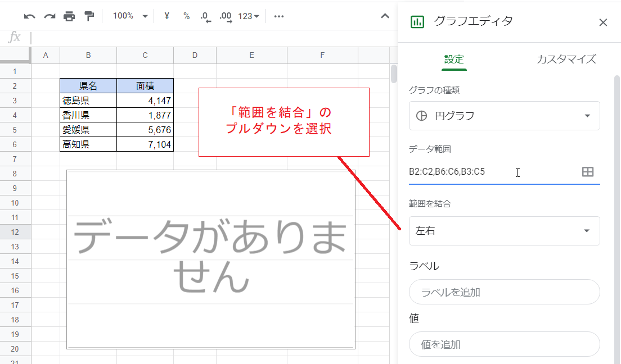The image size is (621, 364).
Task: Click the print icon
Action: [x=69, y=16]
